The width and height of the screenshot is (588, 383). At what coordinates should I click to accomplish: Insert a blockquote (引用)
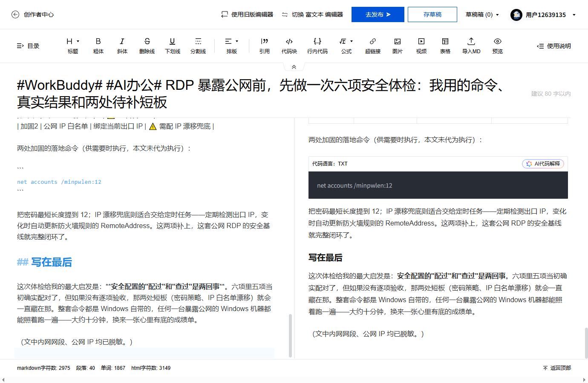tap(265, 46)
